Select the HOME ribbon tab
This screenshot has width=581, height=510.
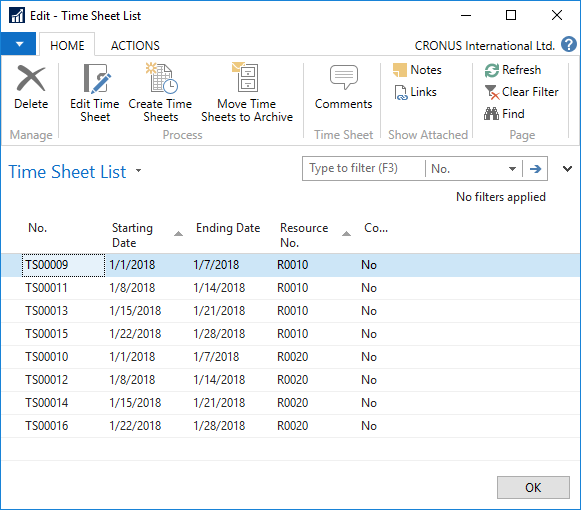[67, 46]
